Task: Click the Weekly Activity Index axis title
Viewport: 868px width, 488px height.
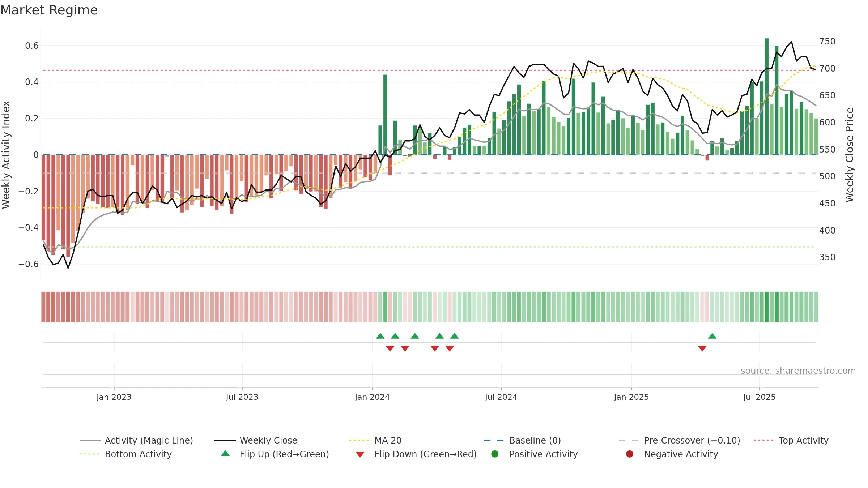Action: pyautogui.click(x=6, y=155)
